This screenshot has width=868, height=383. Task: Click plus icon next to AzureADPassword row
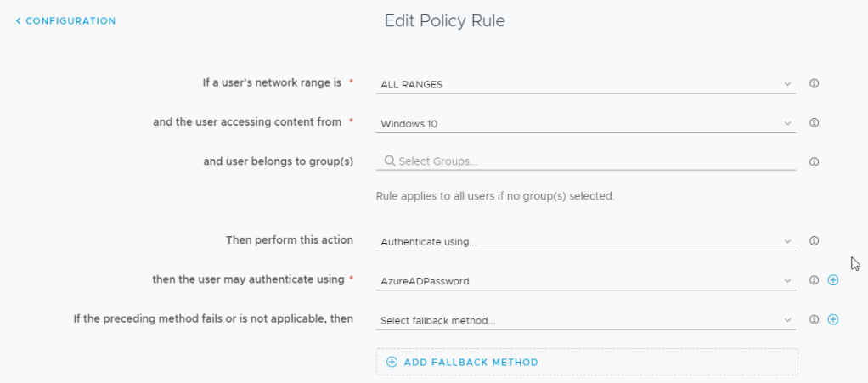pos(832,280)
